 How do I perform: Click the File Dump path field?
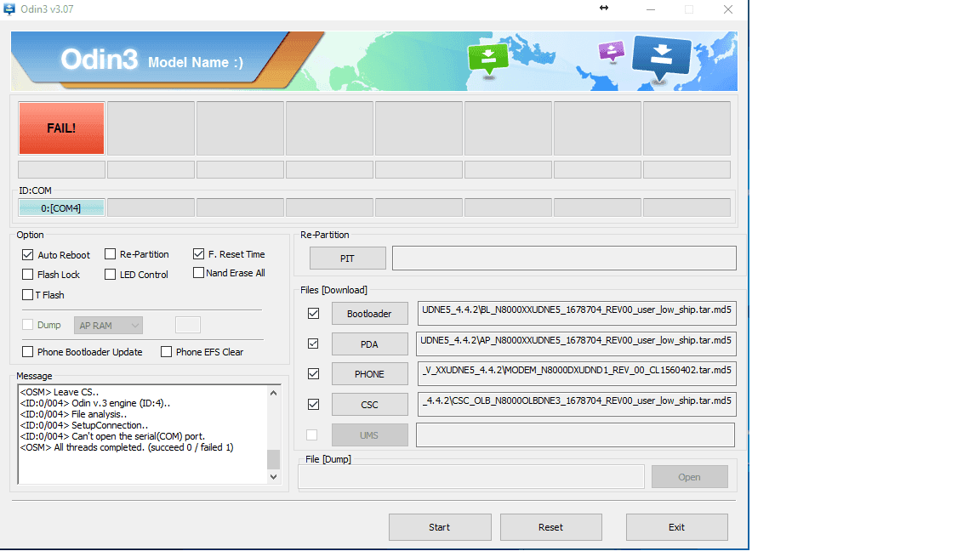[x=471, y=477]
